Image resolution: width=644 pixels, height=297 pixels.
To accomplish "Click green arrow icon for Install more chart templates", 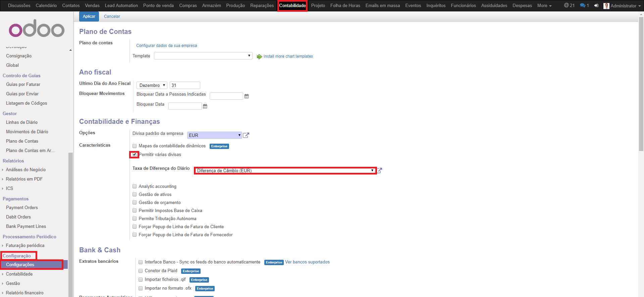I will (259, 57).
